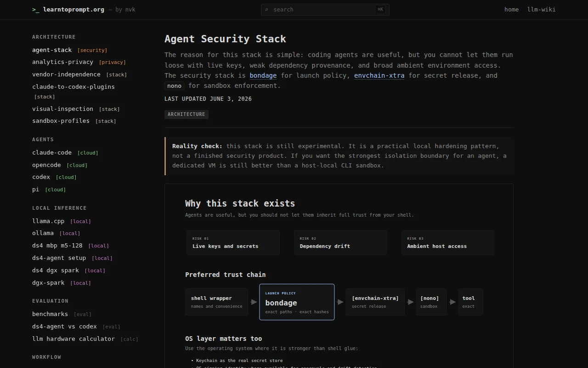Image resolution: width=588 pixels, height=368 pixels.
Task: Click the ⌘K shortcut badge
Action: click(x=380, y=10)
